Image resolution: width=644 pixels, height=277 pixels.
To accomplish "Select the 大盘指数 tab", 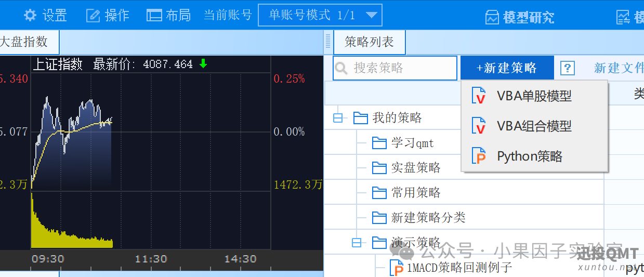I will [26, 42].
